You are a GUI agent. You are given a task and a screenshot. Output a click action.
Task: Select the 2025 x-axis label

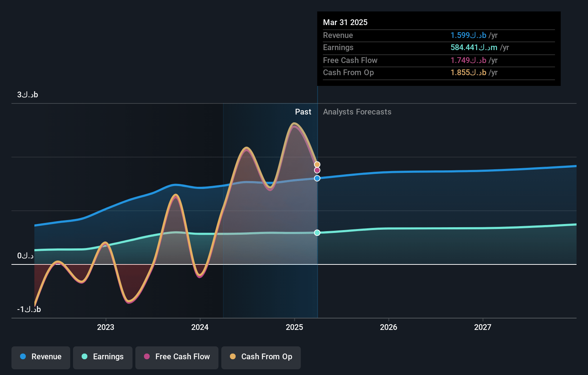pos(294,327)
